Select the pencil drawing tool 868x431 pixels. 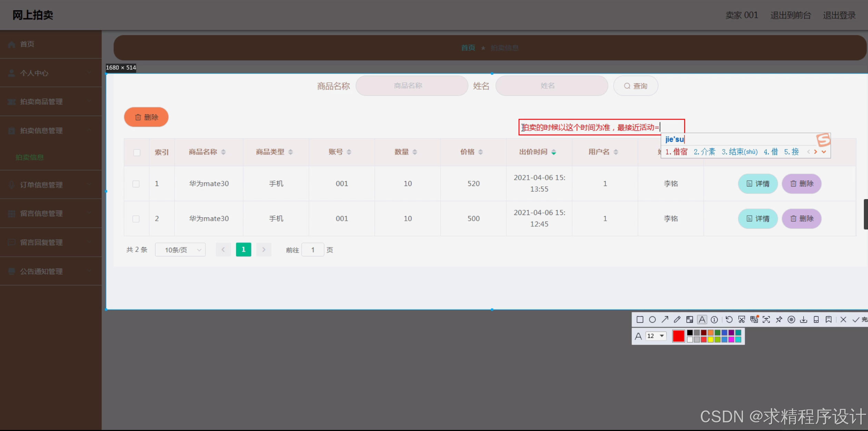tap(677, 320)
